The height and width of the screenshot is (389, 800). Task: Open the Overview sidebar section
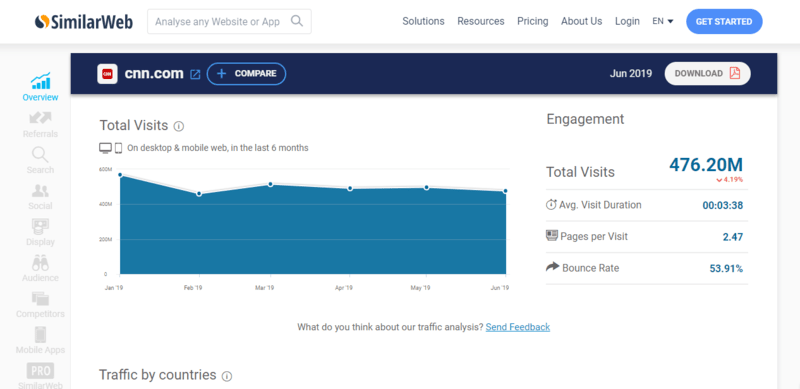[40, 87]
